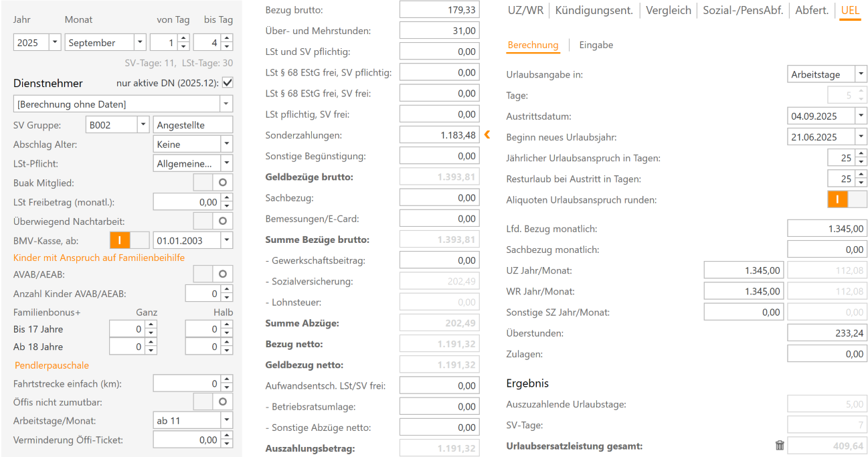Click the orange arrow next to Sonderzahlungen
Image resolution: width=868 pixels, height=457 pixels.
click(487, 135)
